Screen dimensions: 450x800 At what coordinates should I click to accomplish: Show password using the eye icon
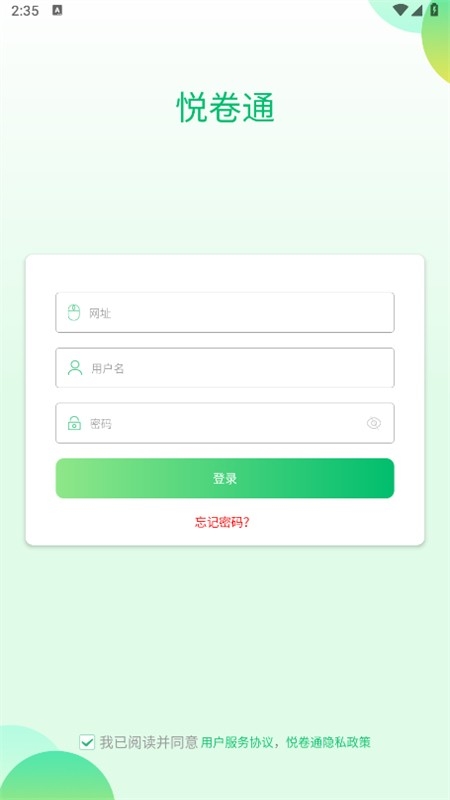pos(373,423)
